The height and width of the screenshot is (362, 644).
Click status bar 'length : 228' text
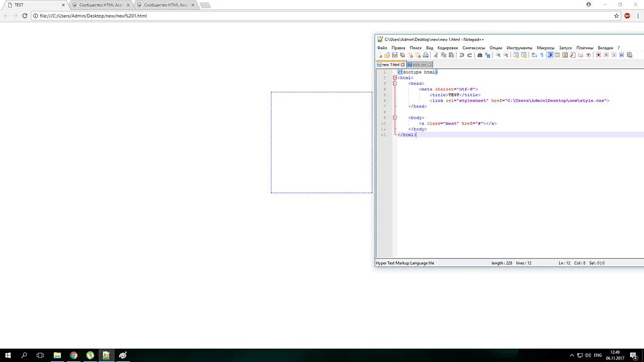click(x=501, y=263)
